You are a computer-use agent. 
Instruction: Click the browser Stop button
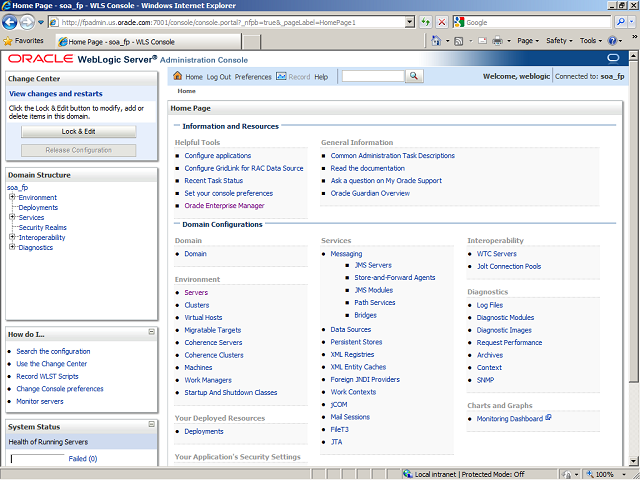[x=443, y=22]
